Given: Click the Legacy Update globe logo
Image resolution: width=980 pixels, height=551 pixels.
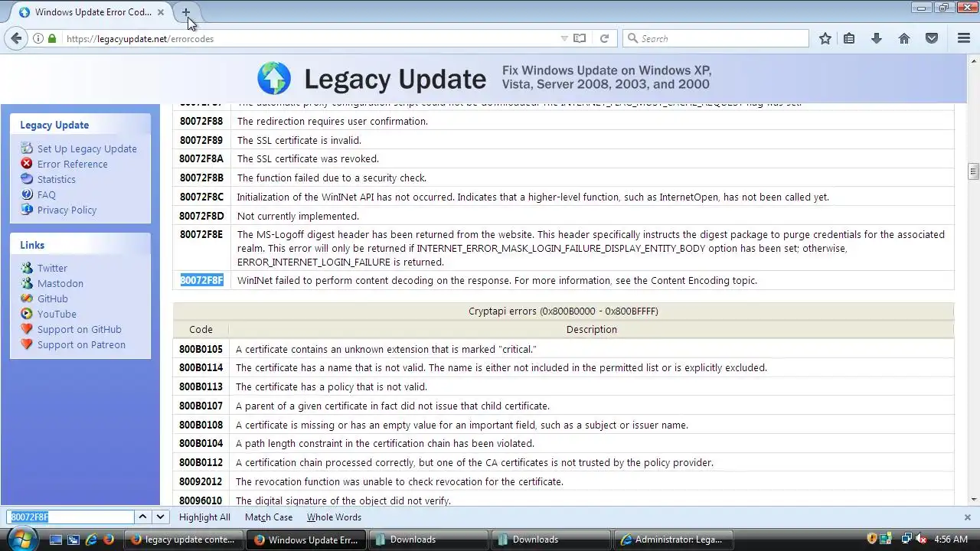Looking at the screenshot, I should (274, 78).
